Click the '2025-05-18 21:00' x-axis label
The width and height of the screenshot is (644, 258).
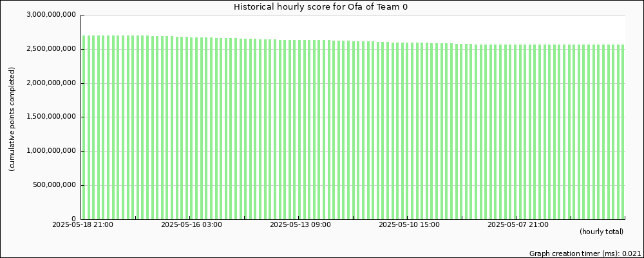point(82,224)
